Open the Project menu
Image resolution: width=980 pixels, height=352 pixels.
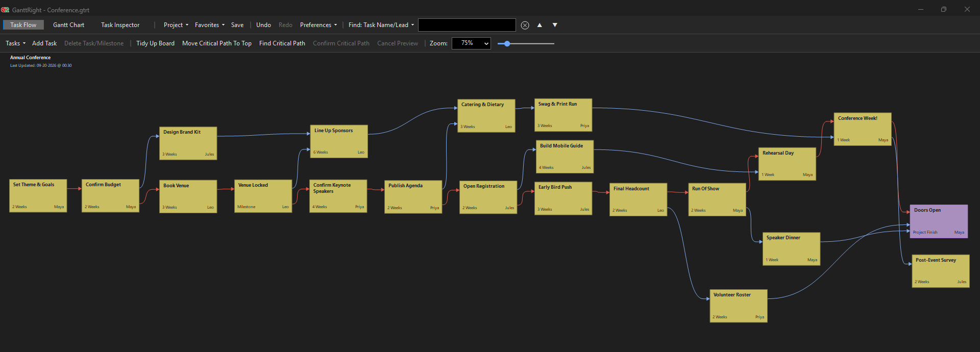tap(176, 25)
